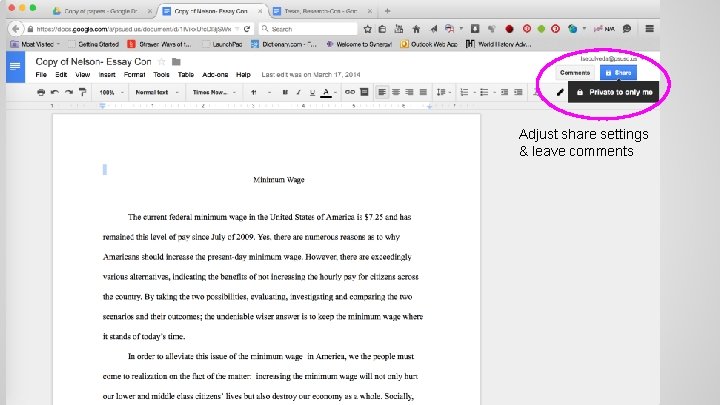Switch to the third browser tab
This screenshot has width=720, height=405.
(x=322, y=11)
